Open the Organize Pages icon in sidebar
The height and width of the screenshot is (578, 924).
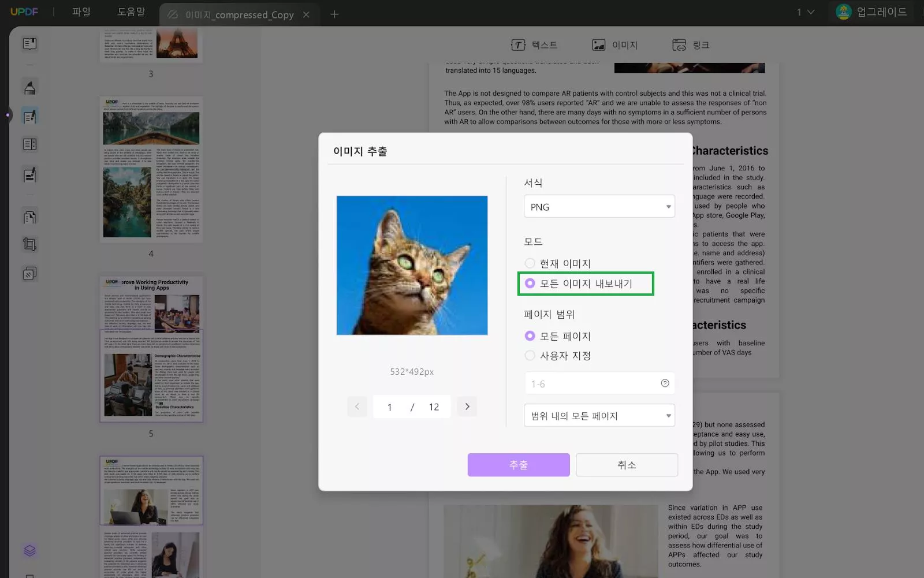click(x=29, y=217)
